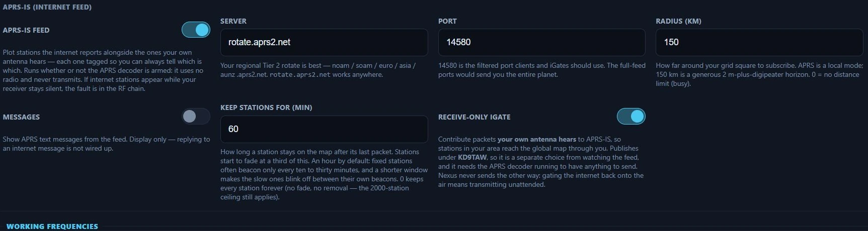This screenshot has height=231, width=868.
Task: Click the bold 'your own antenna hears' text
Action: click(536, 139)
